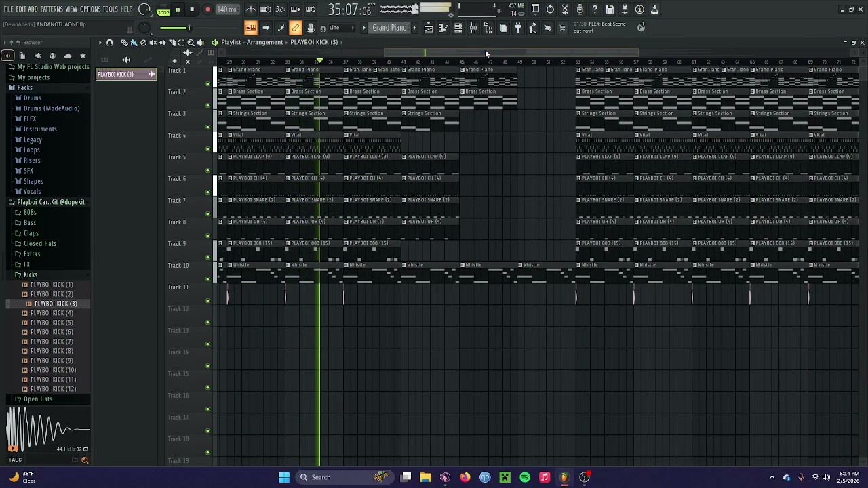The height and width of the screenshot is (488, 868).
Task: Open the plugin picker plug icon
Action: click(x=518, y=28)
